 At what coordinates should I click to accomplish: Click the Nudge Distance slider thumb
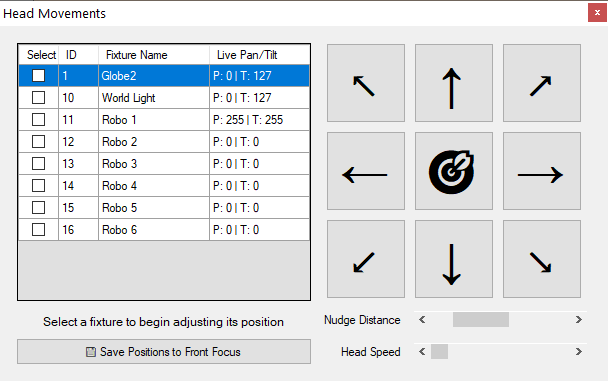point(481,320)
